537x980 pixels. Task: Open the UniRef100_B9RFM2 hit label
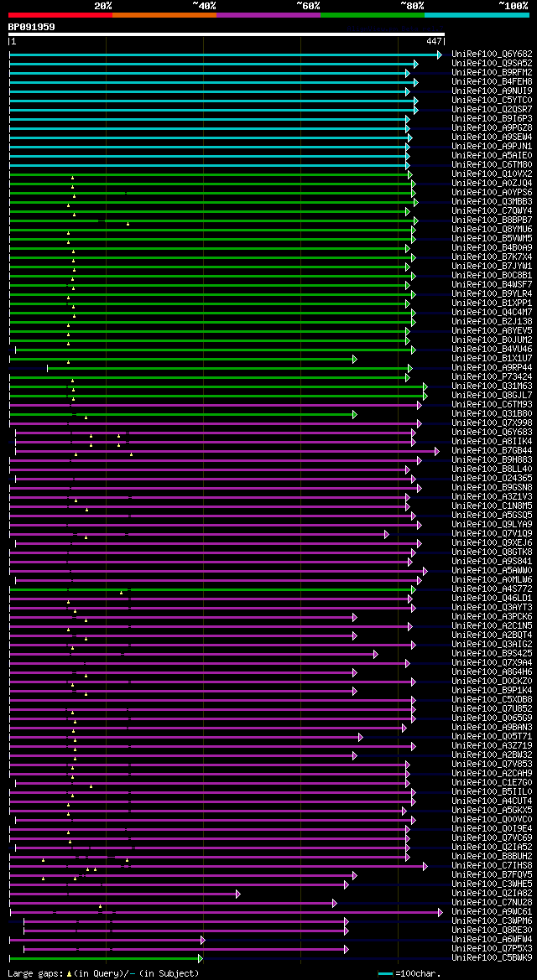pos(492,72)
